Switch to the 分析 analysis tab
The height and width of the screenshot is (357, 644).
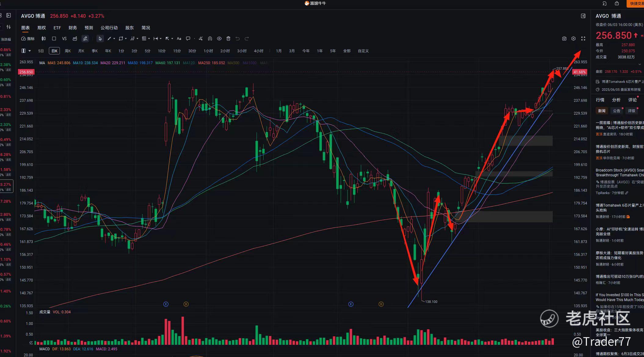(x=616, y=100)
